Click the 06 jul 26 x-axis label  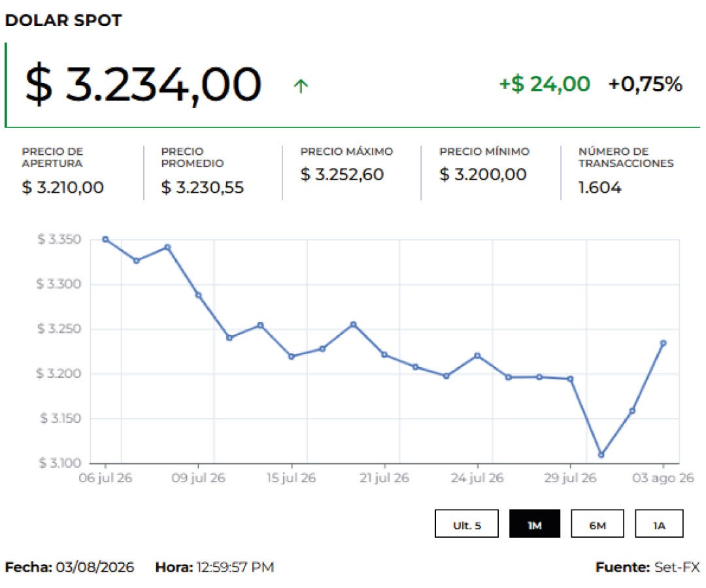click(x=105, y=478)
